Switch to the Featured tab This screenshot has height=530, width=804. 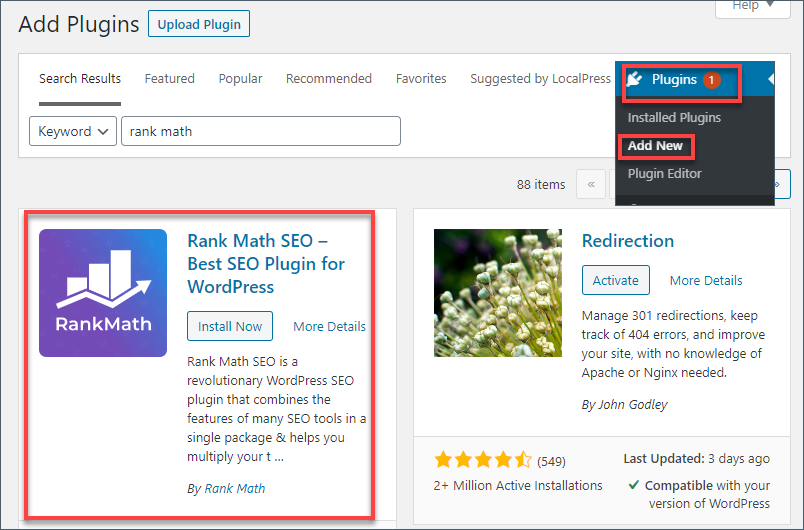click(x=170, y=78)
